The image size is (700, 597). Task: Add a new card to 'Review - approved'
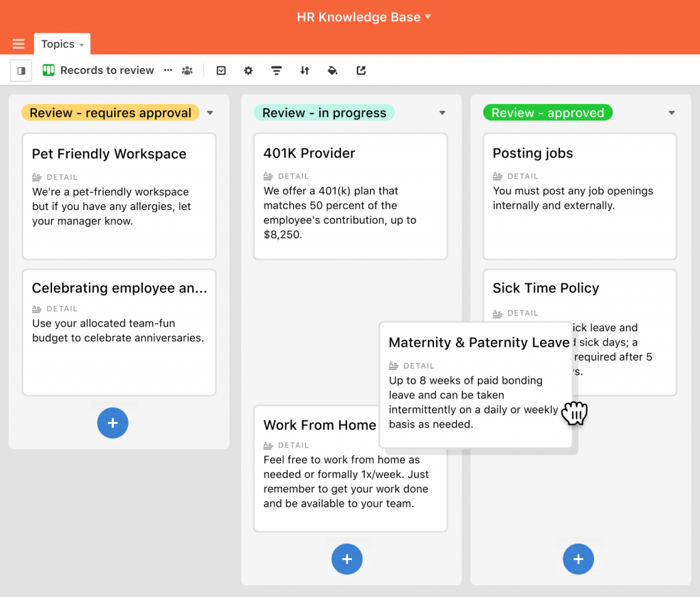click(x=578, y=559)
